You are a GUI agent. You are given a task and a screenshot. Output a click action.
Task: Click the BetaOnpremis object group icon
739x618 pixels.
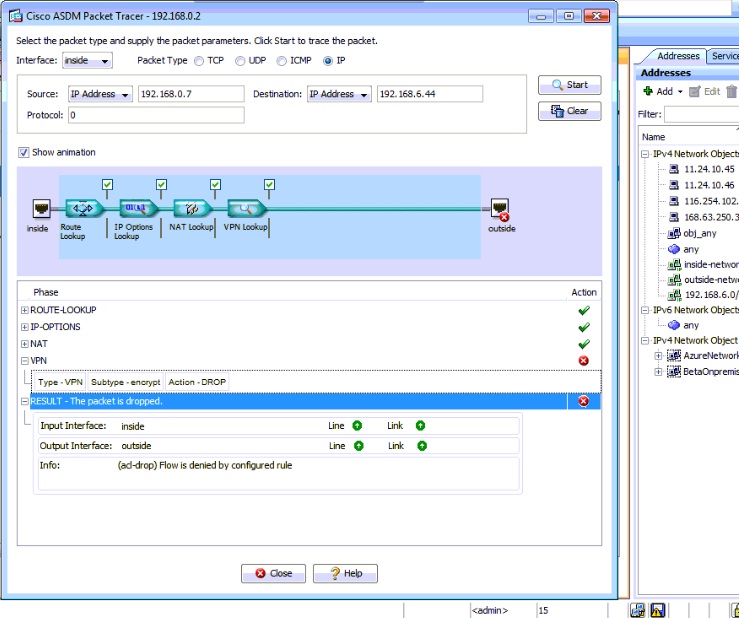[674, 371]
